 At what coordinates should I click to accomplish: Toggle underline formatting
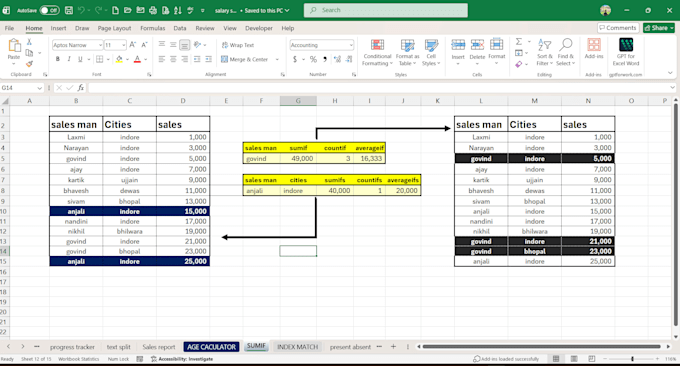pyautogui.click(x=80, y=59)
